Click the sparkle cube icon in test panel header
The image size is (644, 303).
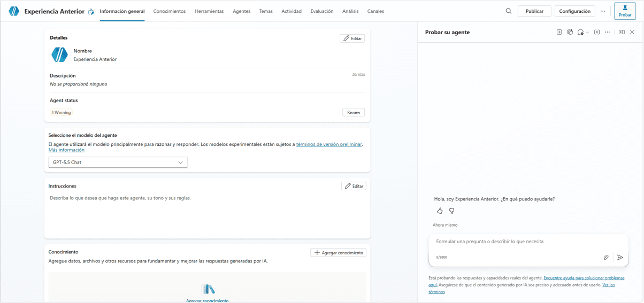click(570, 32)
